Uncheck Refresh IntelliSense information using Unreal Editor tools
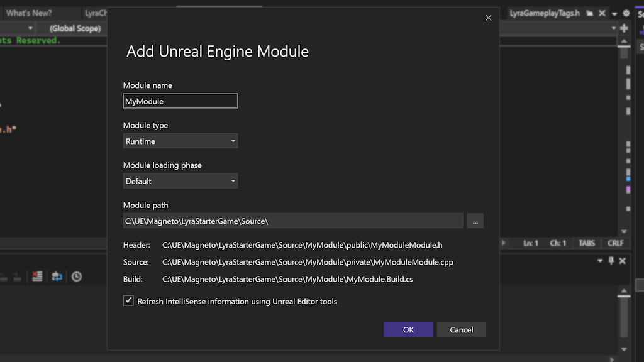Image resolution: width=644 pixels, height=362 pixels. click(x=128, y=300)
